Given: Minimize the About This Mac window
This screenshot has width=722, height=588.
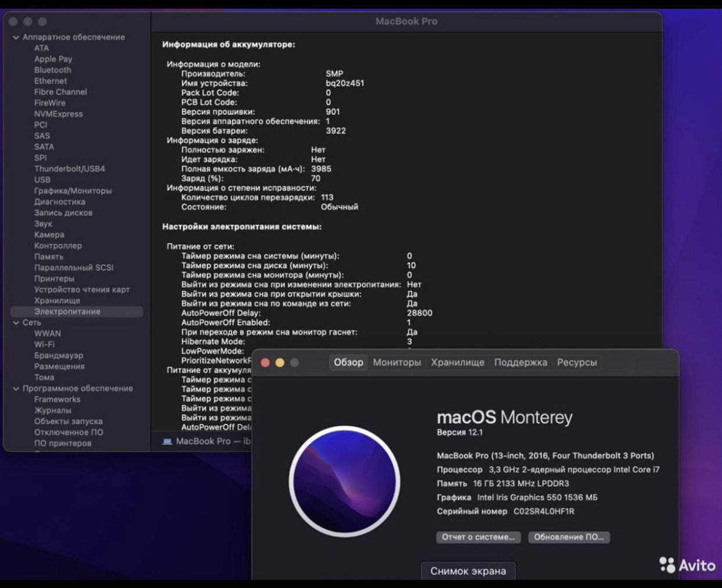Looking at the screenshot, I should coord(280,362).
